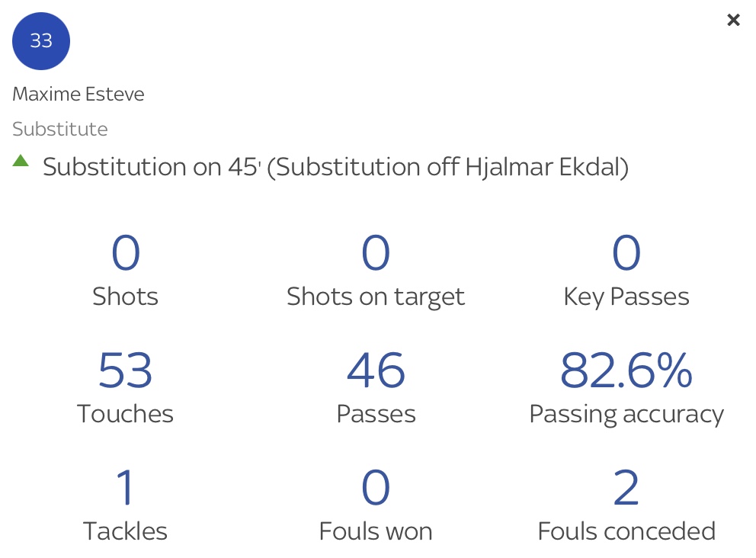Click the Touches stat label
The image size is (756, 558).
pos(125,414)
